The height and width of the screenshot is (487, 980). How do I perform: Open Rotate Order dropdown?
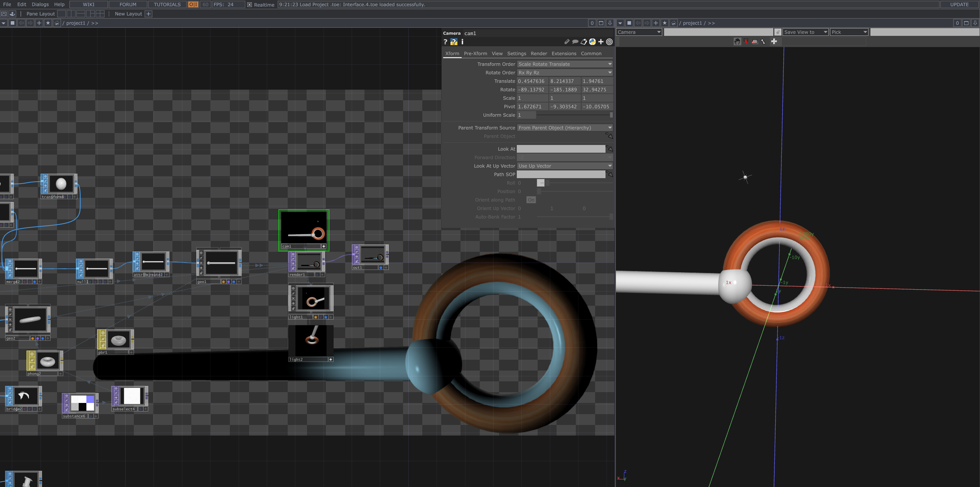[x=565, y=72]
